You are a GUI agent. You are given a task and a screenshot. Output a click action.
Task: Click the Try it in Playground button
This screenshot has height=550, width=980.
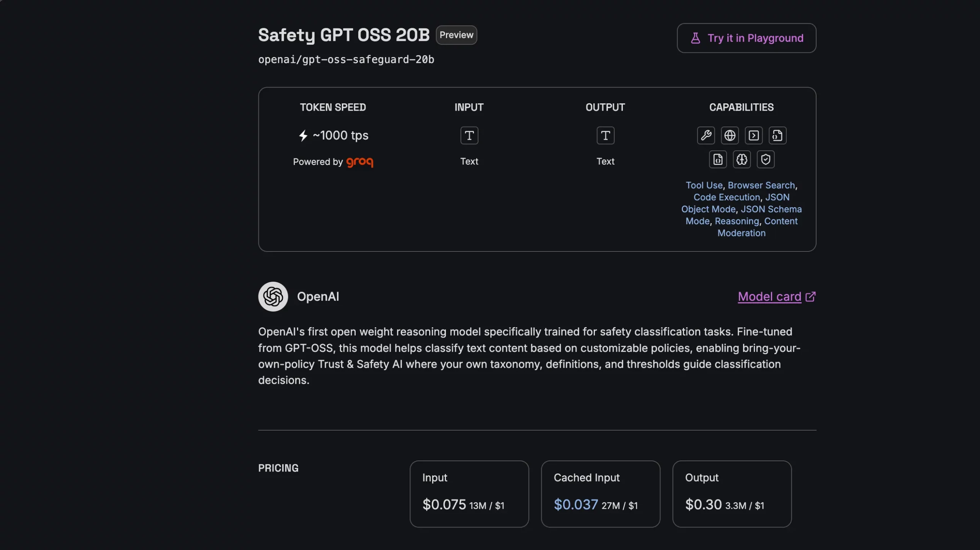point(746,38)
